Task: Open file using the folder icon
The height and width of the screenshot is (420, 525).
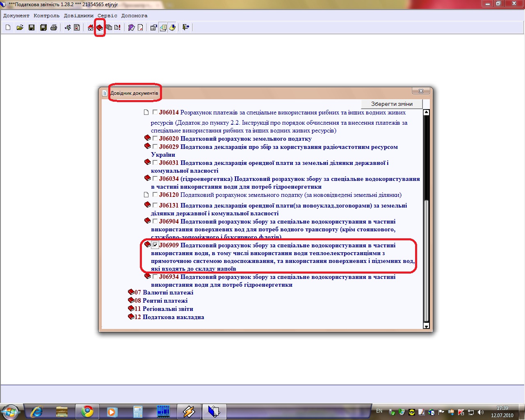Action: [x=20, y=27]
